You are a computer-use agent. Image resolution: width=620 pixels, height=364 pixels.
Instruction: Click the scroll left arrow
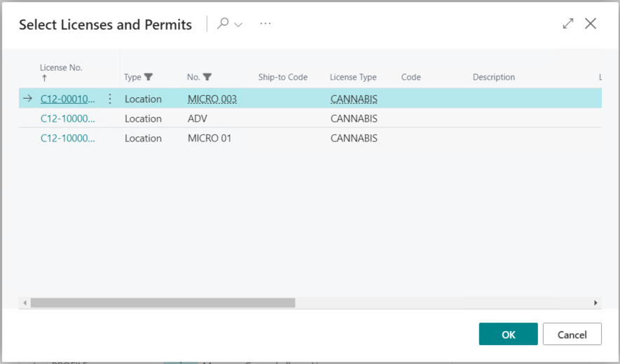[x=25, y=302]
